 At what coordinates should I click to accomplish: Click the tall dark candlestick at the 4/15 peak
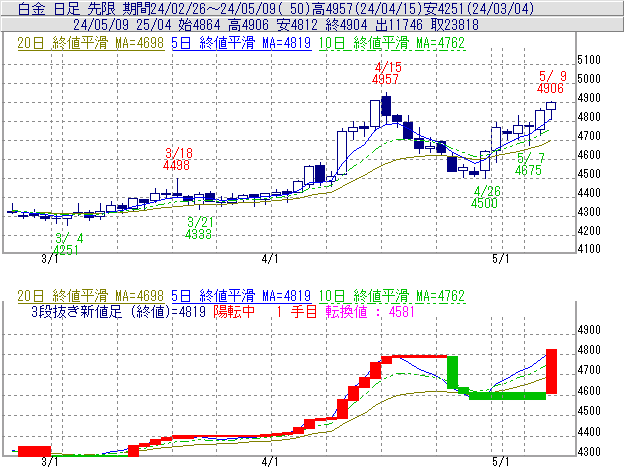pos(386,106)
